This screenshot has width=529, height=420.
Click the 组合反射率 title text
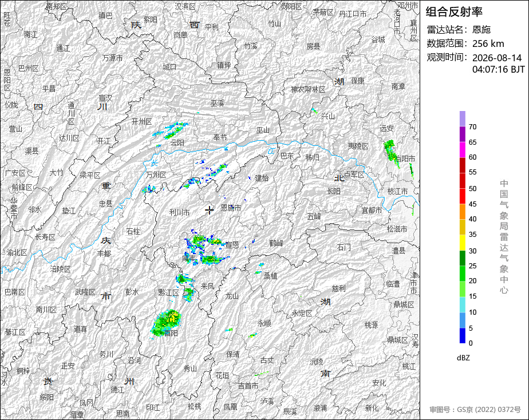[454, 12]
